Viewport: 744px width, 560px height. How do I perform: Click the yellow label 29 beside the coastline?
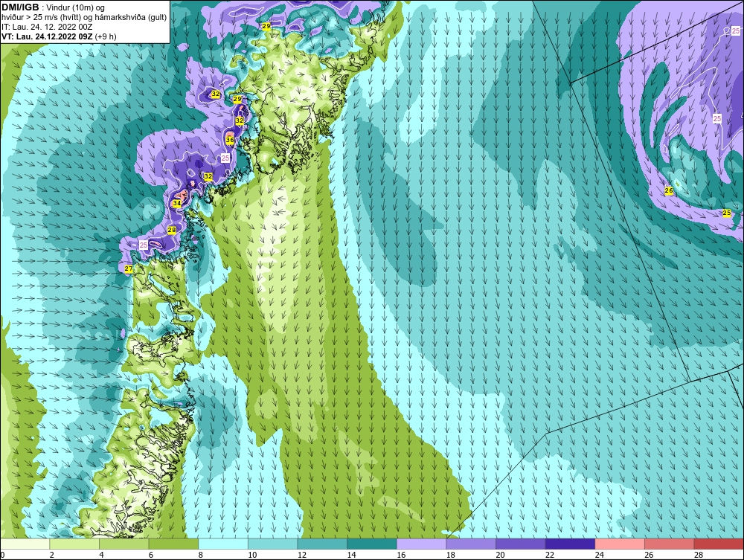pyautogui.click(x=238, y=99)
